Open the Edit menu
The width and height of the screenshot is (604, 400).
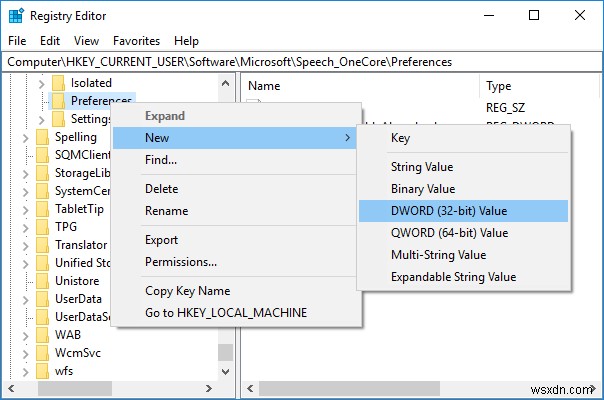[x=50, y=41]
